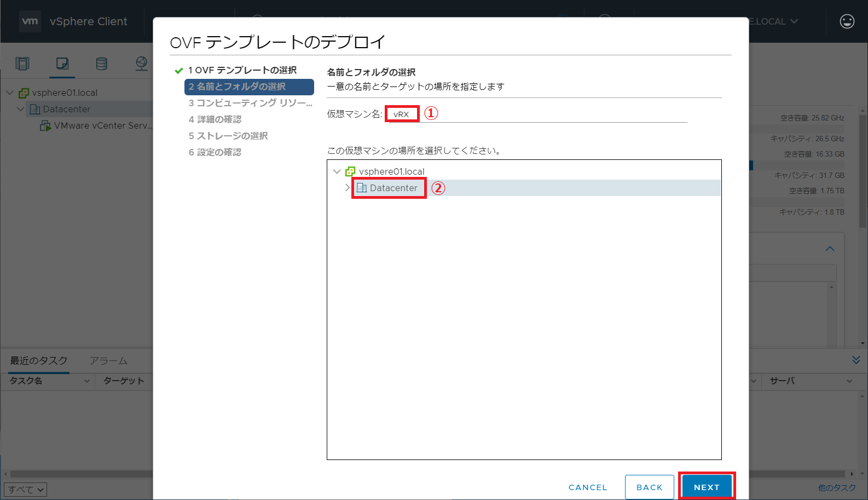868x500 pixels.
Task: Click the vsphere01.local vCenter icon in the dialog
Action: 350,171
